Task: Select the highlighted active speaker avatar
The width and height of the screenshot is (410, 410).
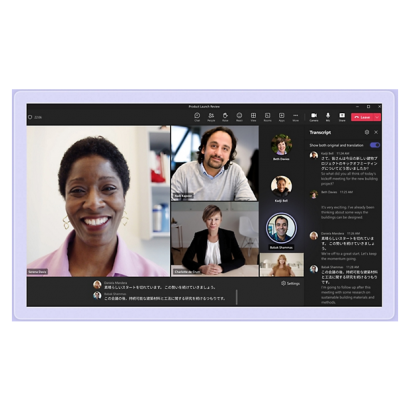Action: coord(281,228)
